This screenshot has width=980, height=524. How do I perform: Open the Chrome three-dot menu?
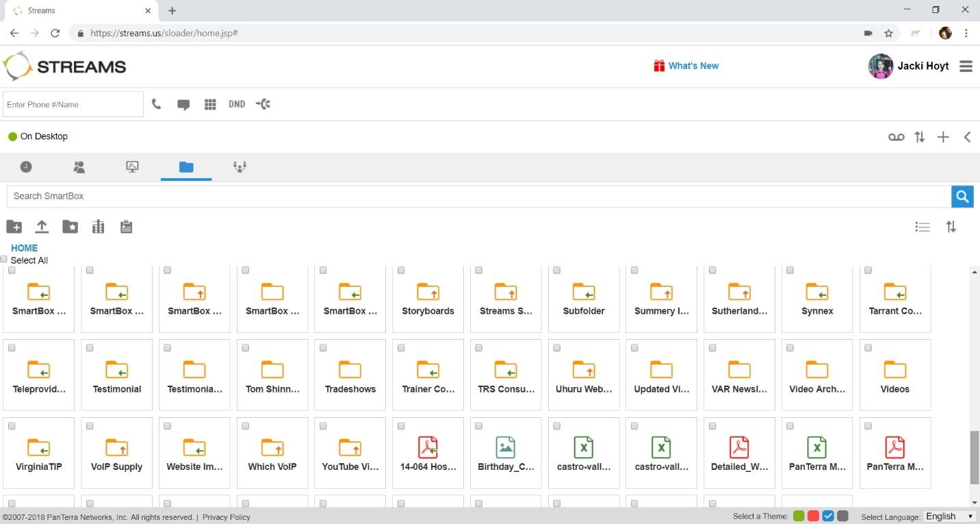(966, 33)
